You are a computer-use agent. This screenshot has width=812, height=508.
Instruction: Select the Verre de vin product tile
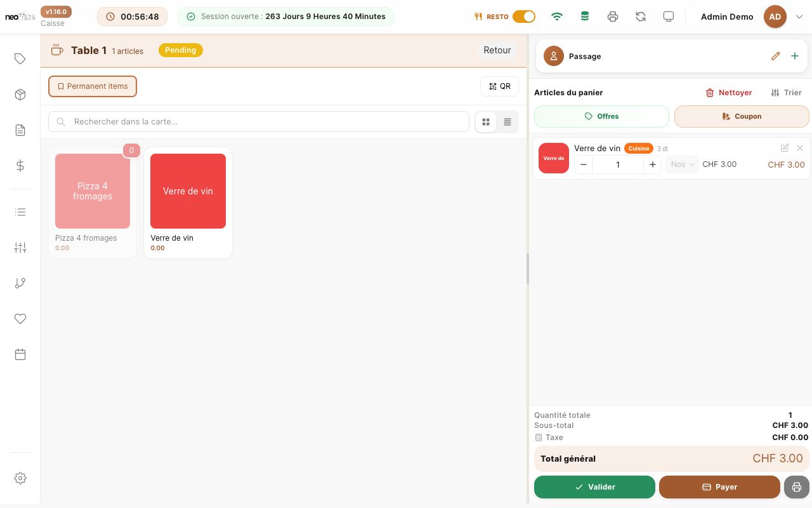pyautogui.click(x=188, y=203)
